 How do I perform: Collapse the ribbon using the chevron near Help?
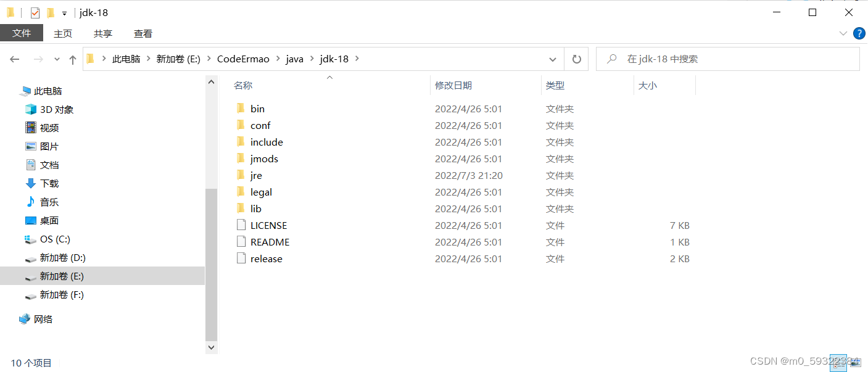coord(843,33)
